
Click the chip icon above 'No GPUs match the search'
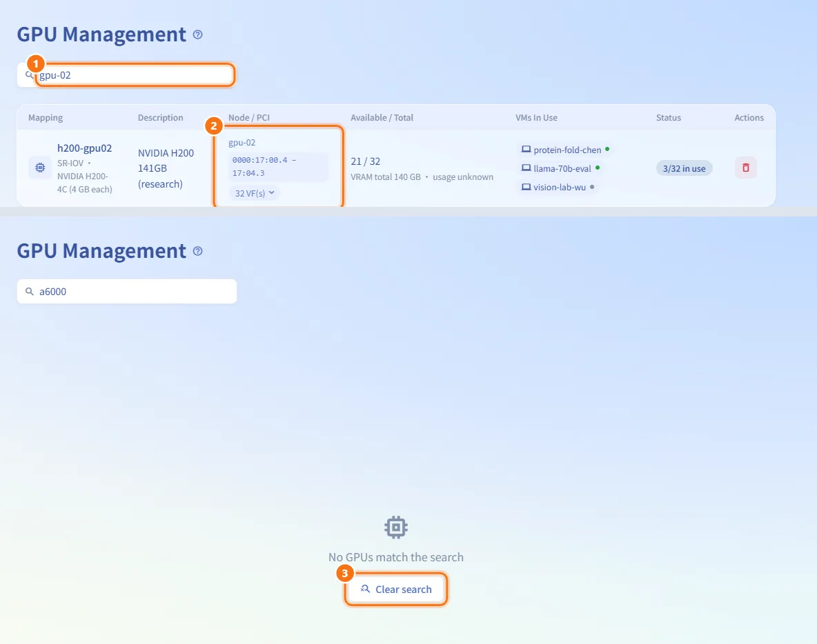tap(396, 527)
